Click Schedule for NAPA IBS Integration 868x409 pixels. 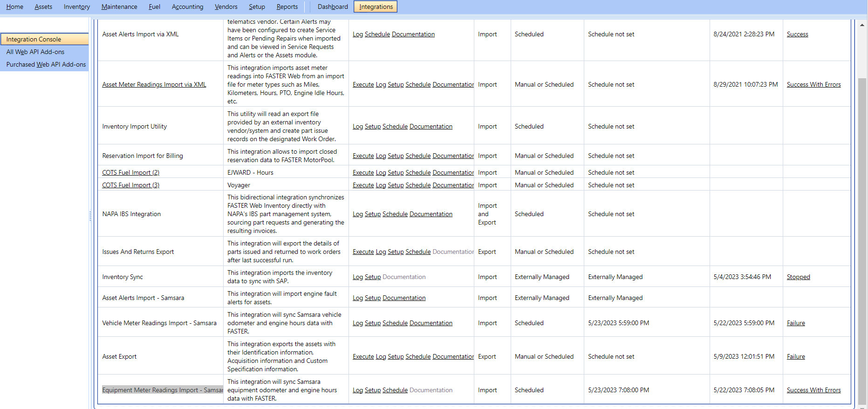[x=395, y=214]
